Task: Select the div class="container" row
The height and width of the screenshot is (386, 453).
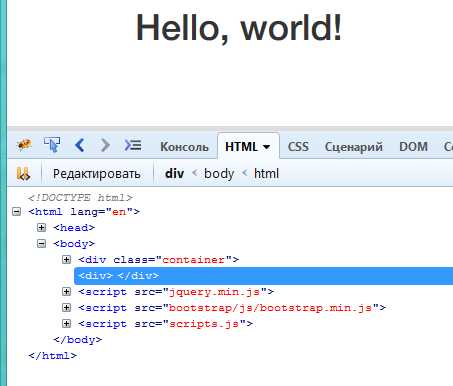Action: (x=159, y=260)
